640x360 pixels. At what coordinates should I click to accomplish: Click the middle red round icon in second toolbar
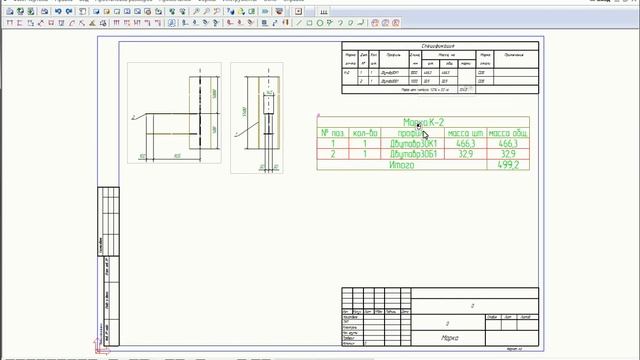(x=385, y=23)
